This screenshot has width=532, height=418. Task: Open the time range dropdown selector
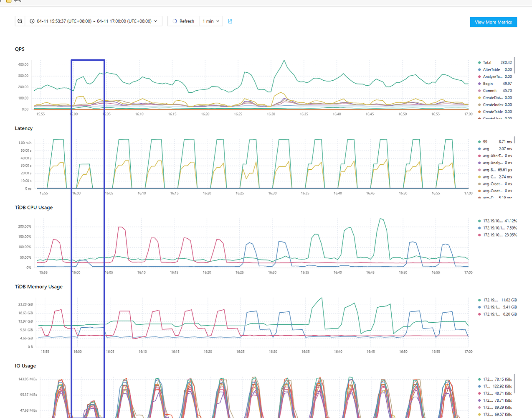tap(94, 21)
